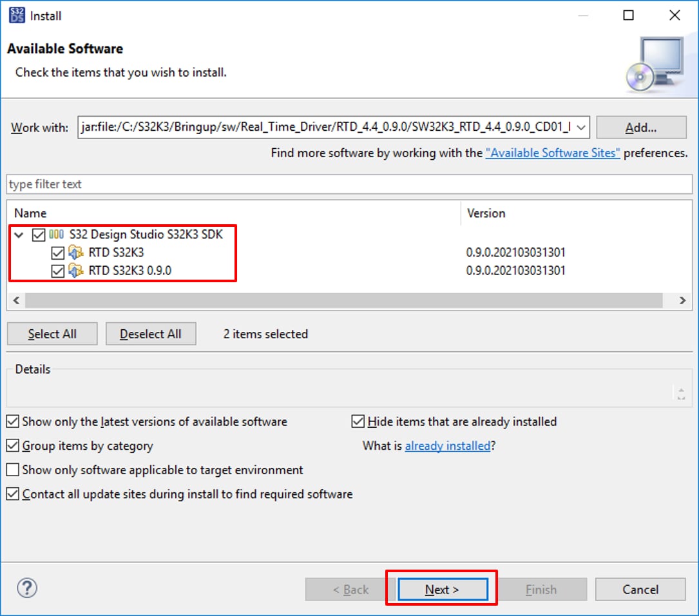Screen dimensions: 699x616
Task: Click the horizontal scrollbar right arrow
Action: (x=682, y=301)
